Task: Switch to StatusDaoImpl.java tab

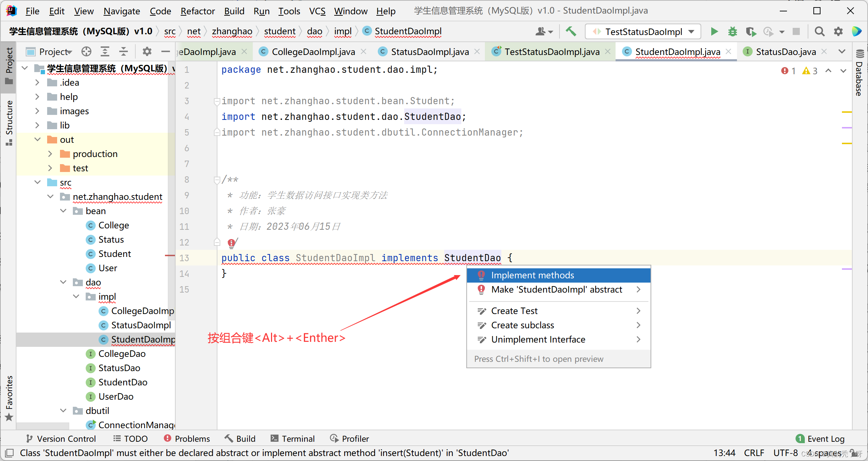Action: coord(430,52)
